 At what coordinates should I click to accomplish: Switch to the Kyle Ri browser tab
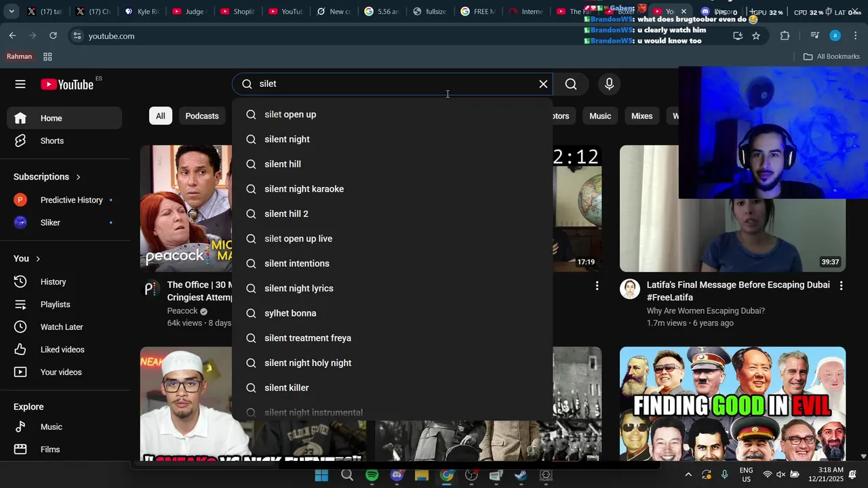(x=141, y=12)
